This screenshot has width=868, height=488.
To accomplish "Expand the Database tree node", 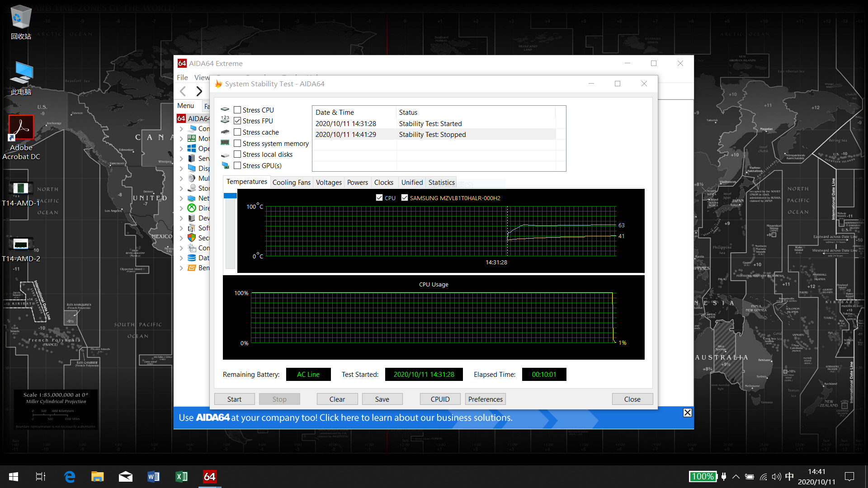I will point(181,258).
